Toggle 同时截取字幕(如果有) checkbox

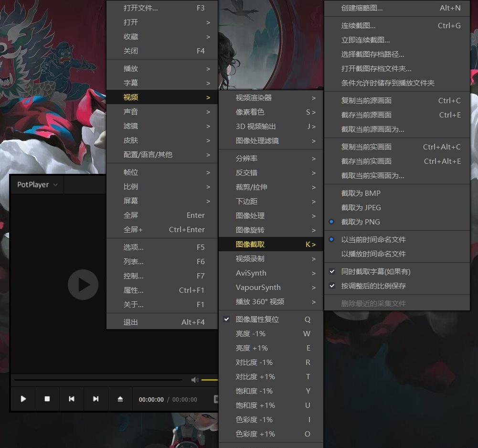pos(375,272)
